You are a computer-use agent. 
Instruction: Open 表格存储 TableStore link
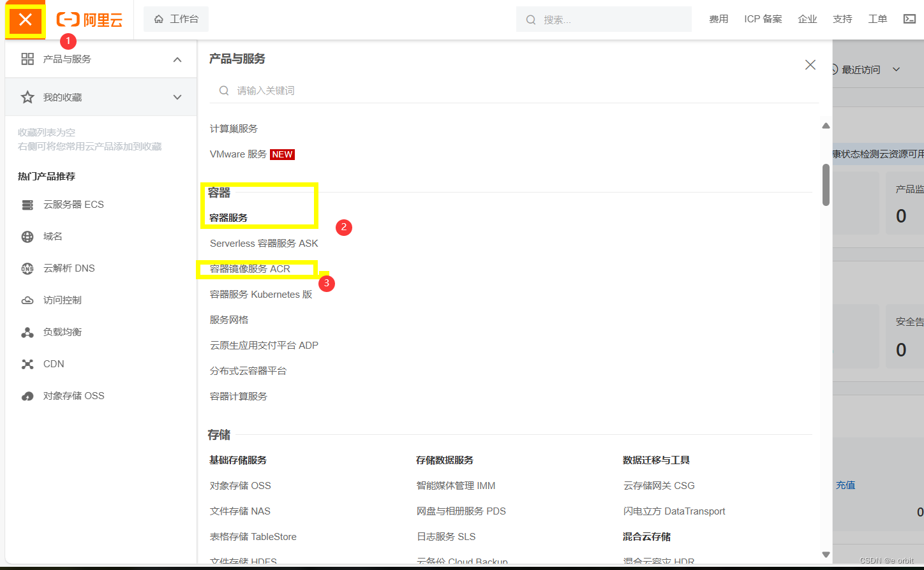pyautogui.click(x=253, y=537)
